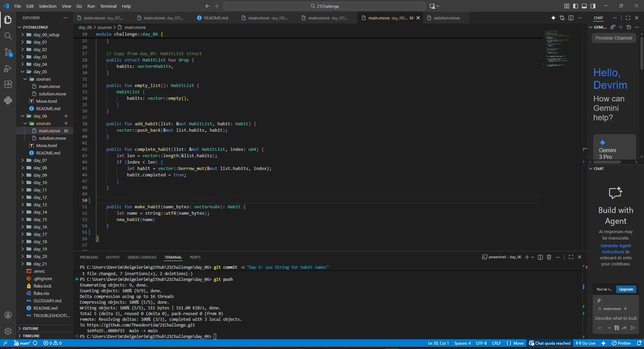644x349 pixels.
Task: Open the Terminal menu
Action: point(108,6)
